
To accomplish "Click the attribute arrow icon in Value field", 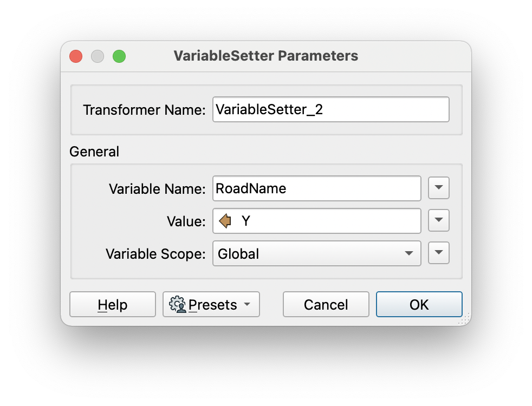I will [x=225, y=221].
